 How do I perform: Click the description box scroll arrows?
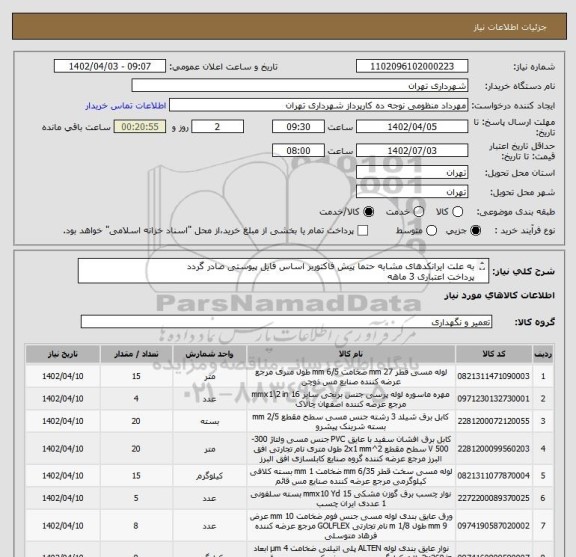tap(482, 266)
